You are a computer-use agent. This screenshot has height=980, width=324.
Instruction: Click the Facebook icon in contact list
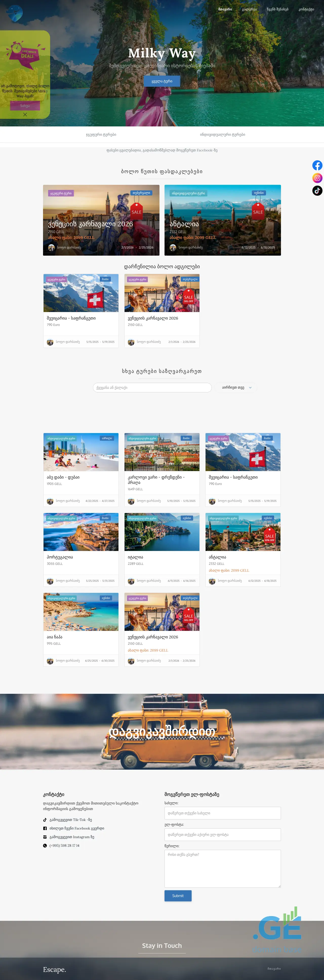(x=45, y=828)
